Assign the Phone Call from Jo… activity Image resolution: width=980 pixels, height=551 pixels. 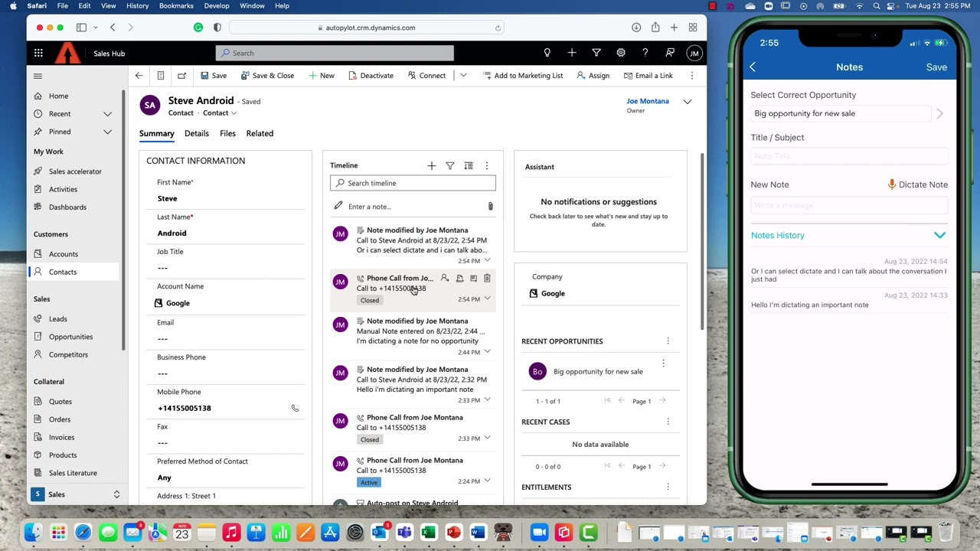445,279
